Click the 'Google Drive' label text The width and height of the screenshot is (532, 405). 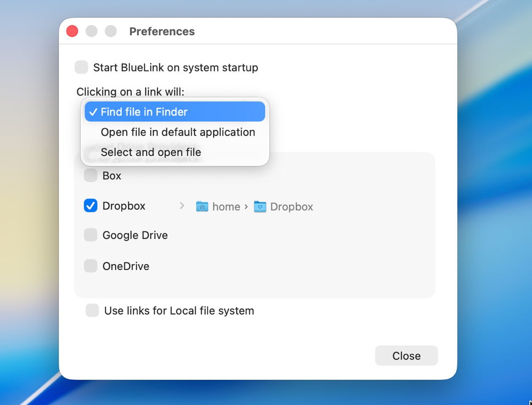[135, 235]
